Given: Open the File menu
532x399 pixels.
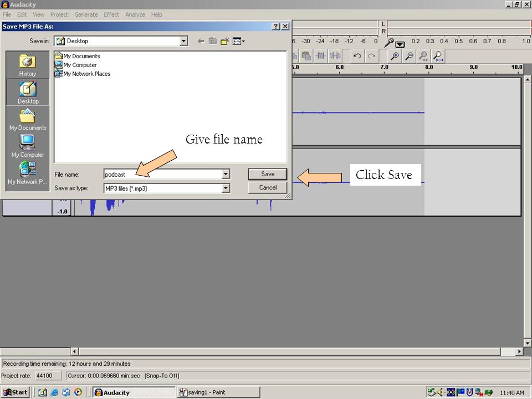Looking at the screenshot, I should (7, 14).
